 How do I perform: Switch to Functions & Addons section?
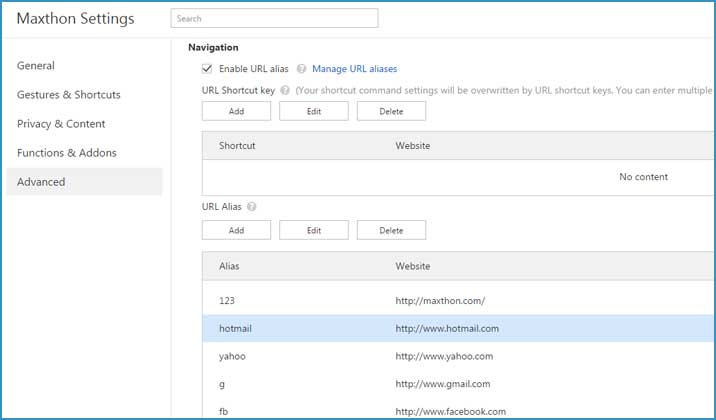(x=66, y=153)
